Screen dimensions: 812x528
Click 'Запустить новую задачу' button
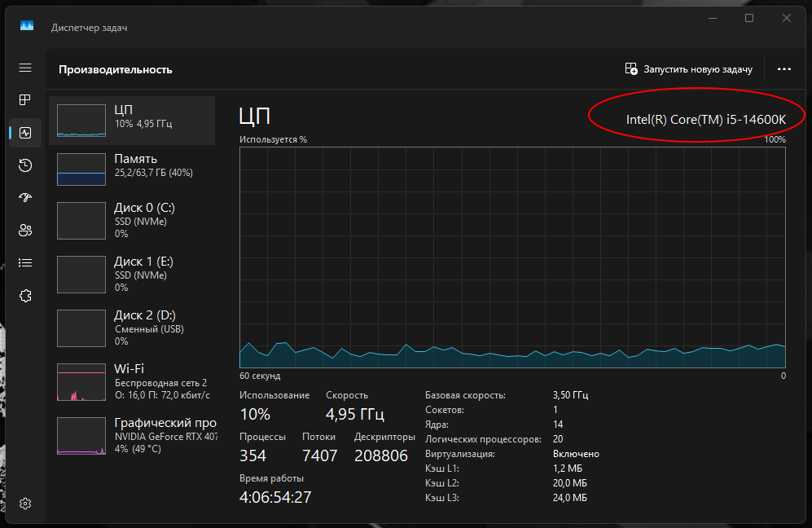click(689, 69)
